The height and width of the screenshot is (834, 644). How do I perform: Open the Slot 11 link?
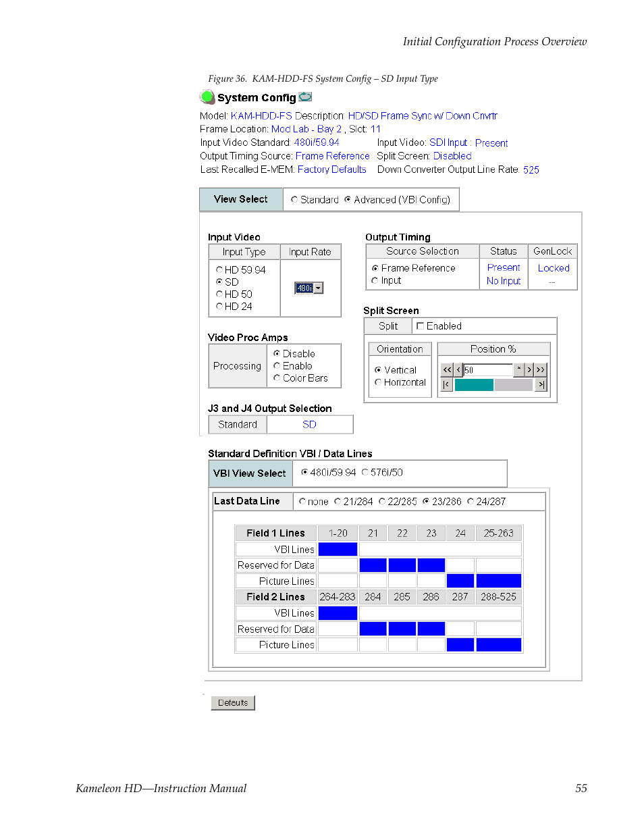(x=375, y=129)
